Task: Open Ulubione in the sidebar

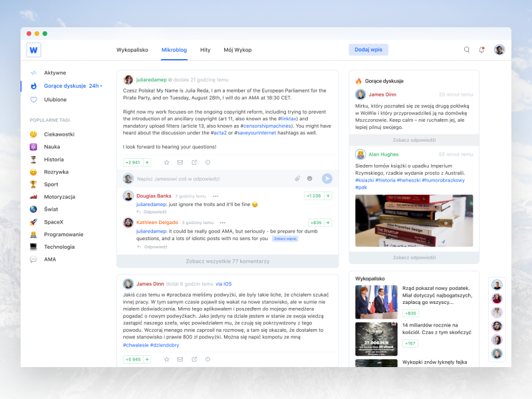Action: (x=55, y=99)
